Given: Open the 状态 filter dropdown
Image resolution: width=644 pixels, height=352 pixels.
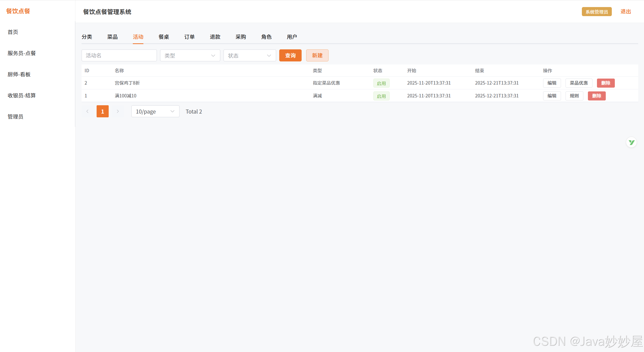Looking at the screenshot, I should click(250, 55).
